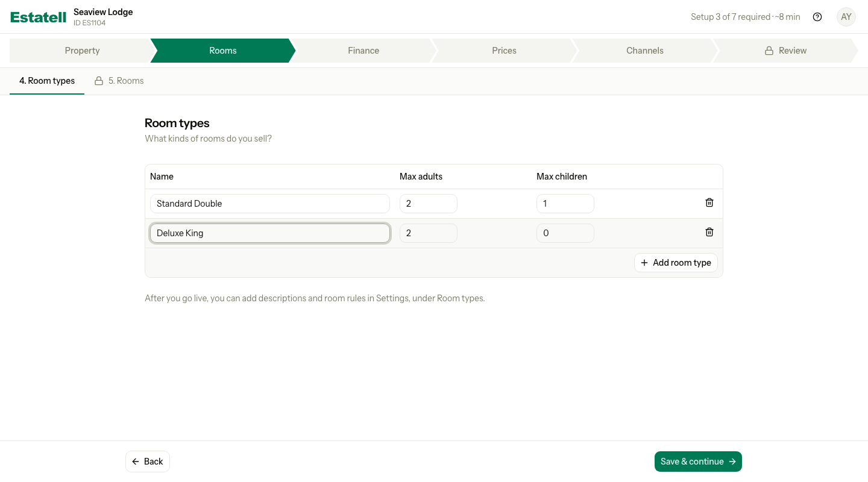Click 'What kinds of rooms do you sell?' text
Screen dimensions: 868x482
tap(209, 139)
